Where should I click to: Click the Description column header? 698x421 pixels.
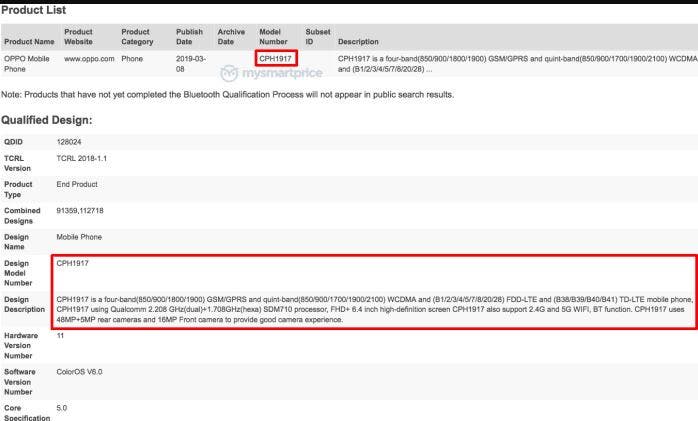[x=358, y=41]
